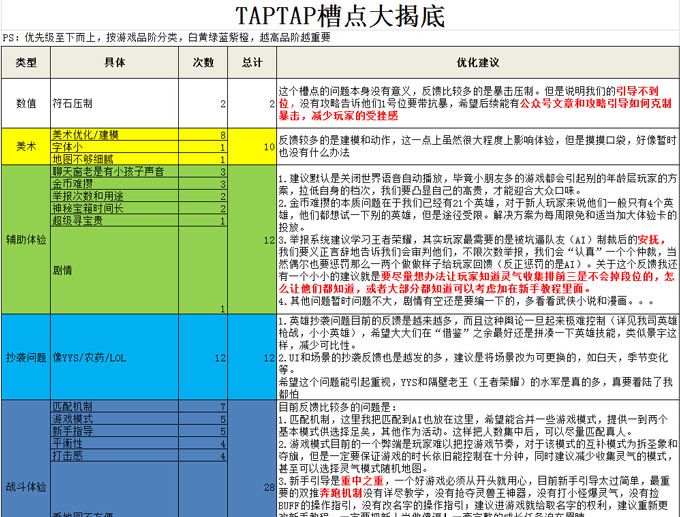Click count 12 in 像YYS/农药/LOL row
Image resolution: width=680 pixels, height=517 pixels.
203,357
